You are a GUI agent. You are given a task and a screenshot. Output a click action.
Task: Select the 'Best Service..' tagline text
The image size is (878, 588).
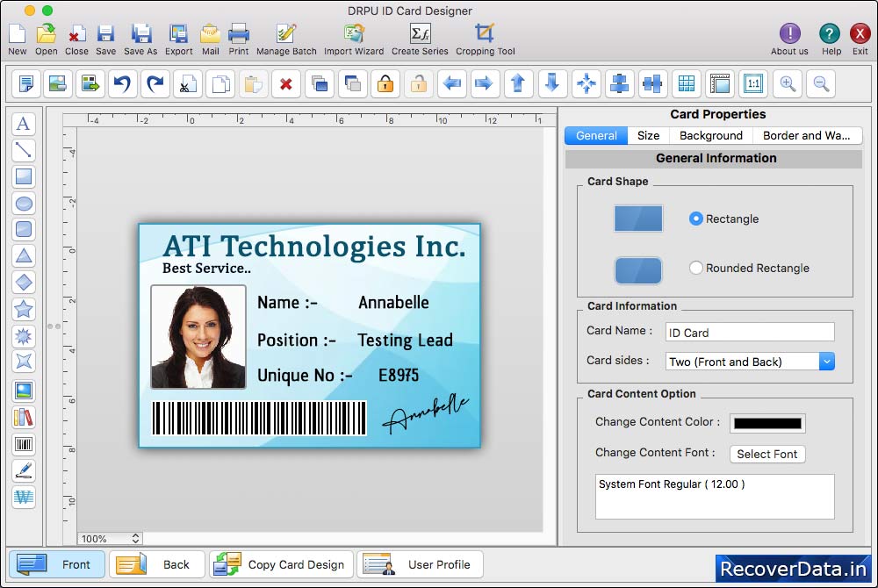[206, 269]
